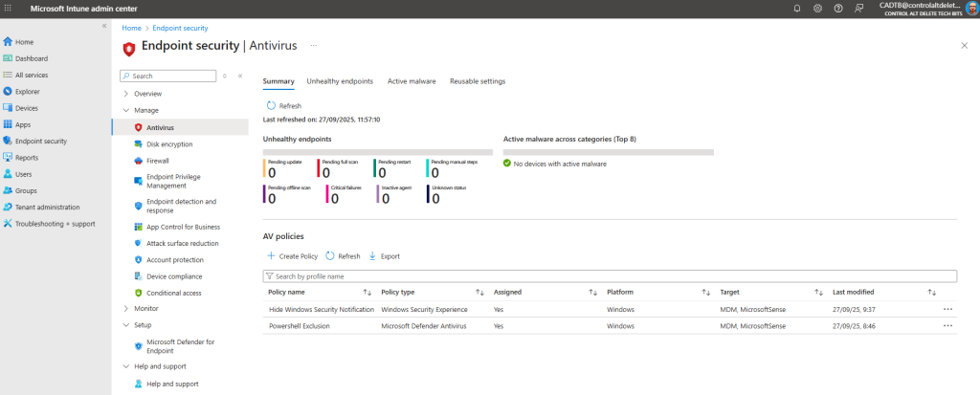Collapse the left navigation with double chevron
The height and width of the screenshot is (395, 980).
tap(104, 26)
